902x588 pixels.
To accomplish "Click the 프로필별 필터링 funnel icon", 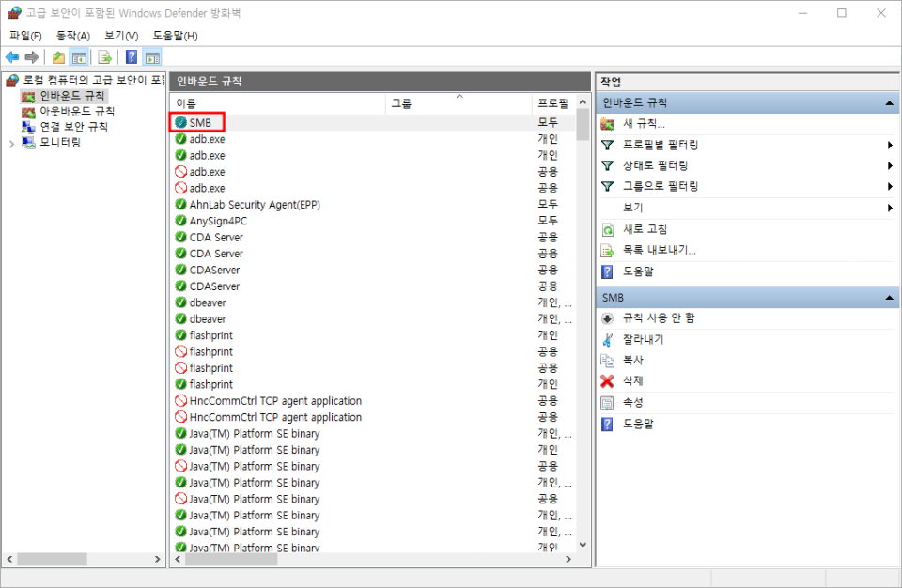I will [608, 145].
